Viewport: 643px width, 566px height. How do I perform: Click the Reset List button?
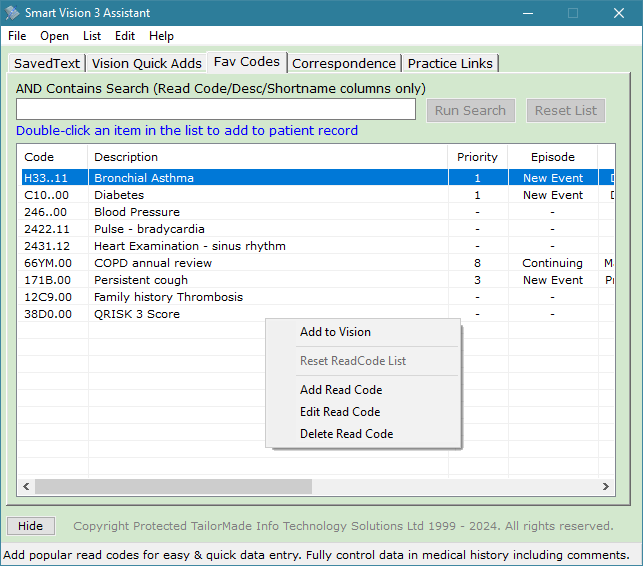point(565,110)
